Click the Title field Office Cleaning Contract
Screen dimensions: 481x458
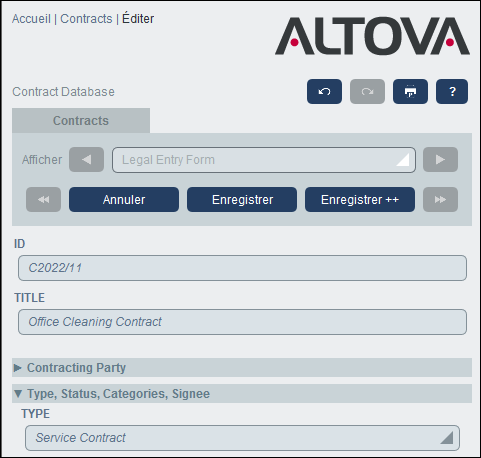coord(242,322)
